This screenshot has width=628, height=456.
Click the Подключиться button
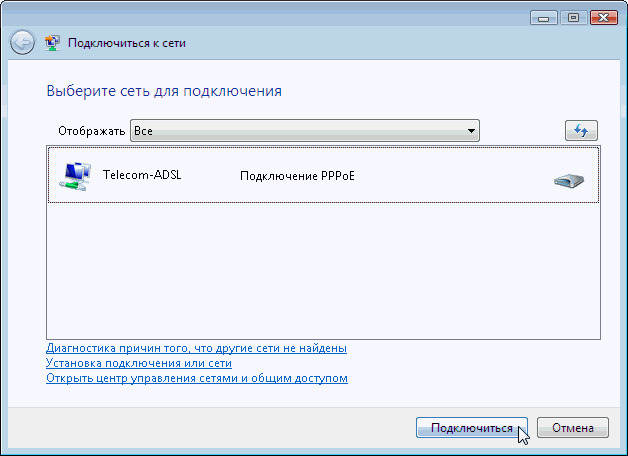[x=472, y=428]
